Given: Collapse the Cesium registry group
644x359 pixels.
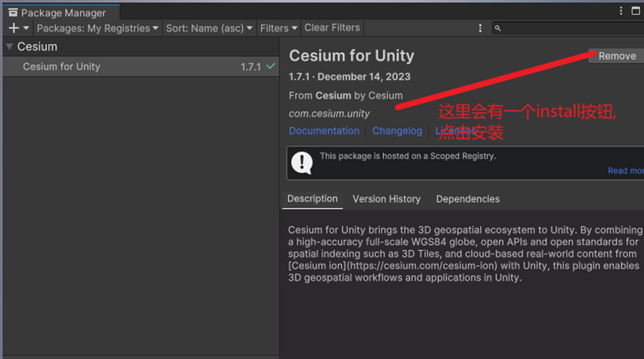Looking at the screenshot, I should click(x=10, y=46).
